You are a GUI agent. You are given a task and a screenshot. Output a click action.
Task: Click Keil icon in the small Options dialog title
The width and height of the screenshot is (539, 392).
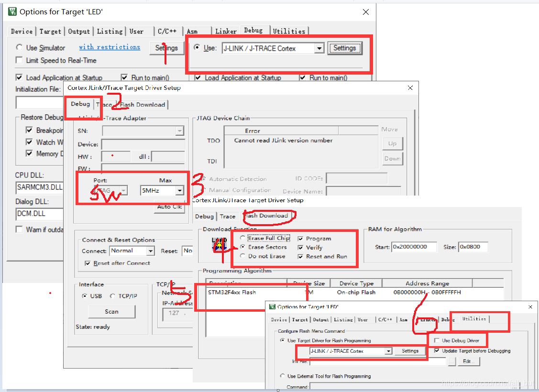(272, 306)
